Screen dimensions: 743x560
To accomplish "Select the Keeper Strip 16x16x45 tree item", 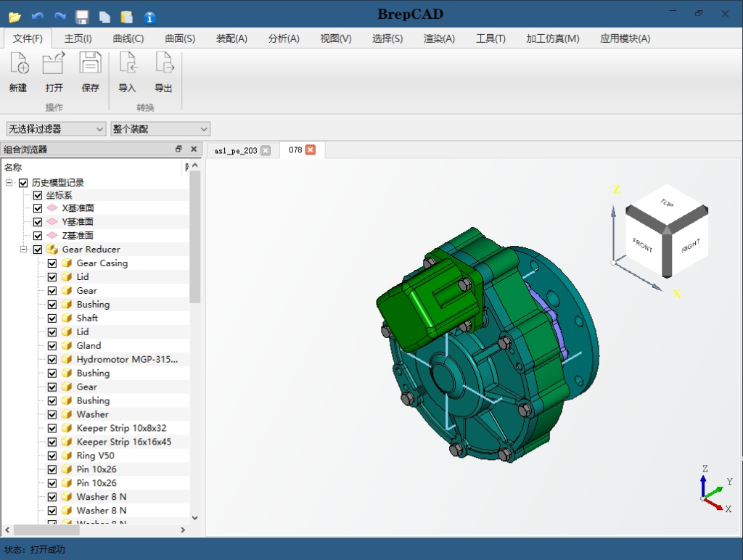I will [x=123, y=442].
